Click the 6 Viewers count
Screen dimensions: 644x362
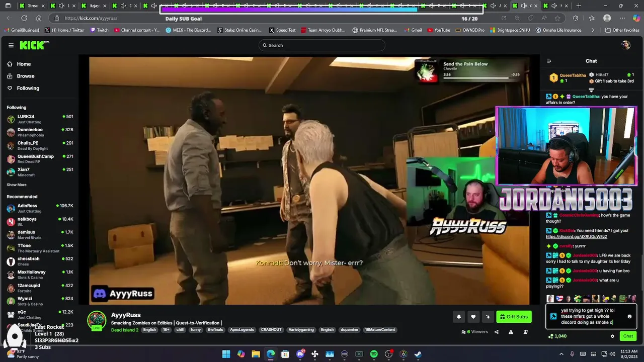(x=474, y=332)
